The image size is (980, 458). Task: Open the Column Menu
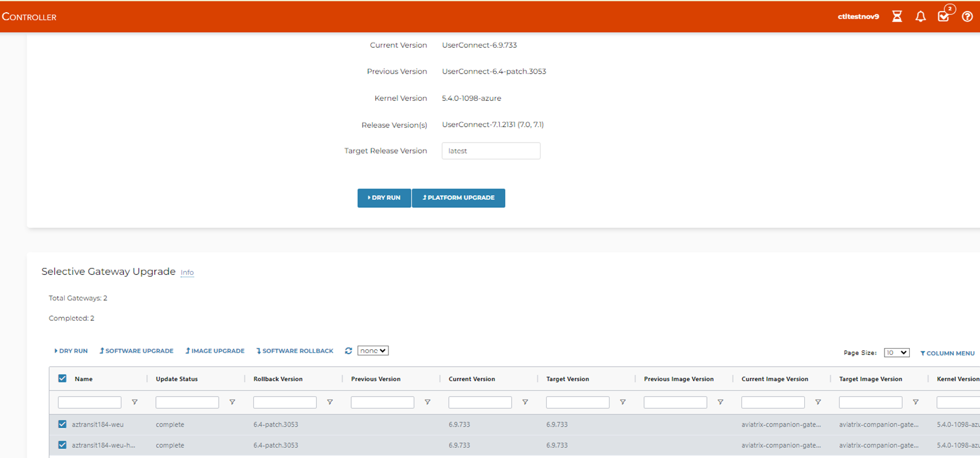(947, 353)
